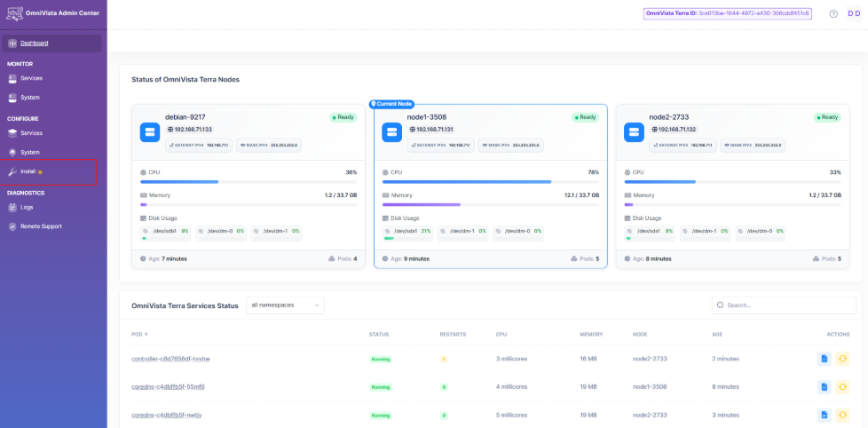Click Memory progress bar of node1-3508
The height and width of the screenshot is (428, 868).
click(x=491, y=204)
